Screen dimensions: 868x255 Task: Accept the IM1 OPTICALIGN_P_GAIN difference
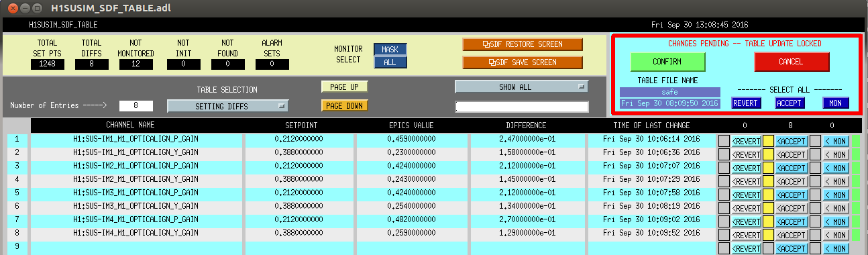(792, 141)
